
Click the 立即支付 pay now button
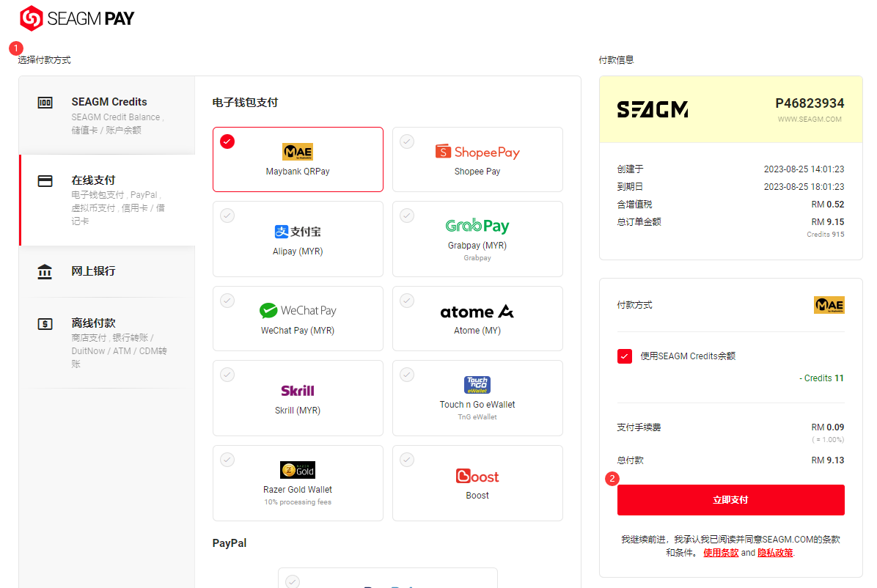(730, 499)
